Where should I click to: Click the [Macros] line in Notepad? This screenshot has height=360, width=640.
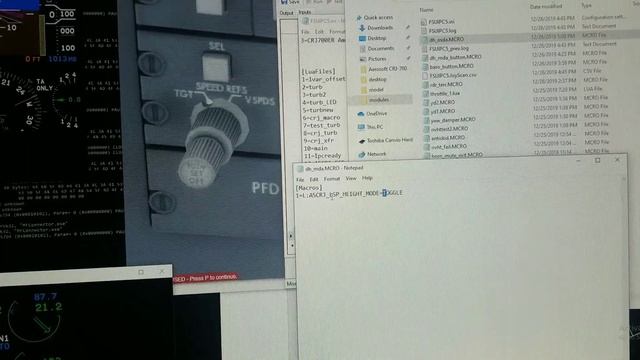(309, 188)
